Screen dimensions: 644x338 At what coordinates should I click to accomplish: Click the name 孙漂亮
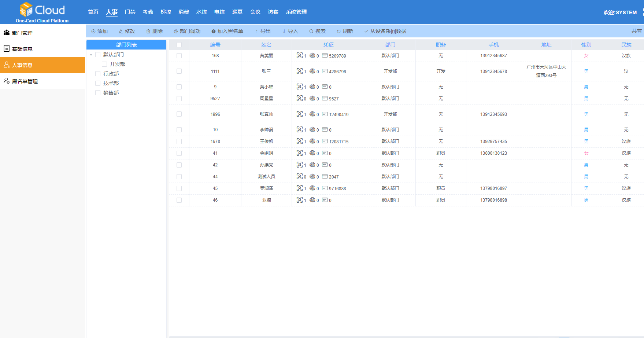266,165
